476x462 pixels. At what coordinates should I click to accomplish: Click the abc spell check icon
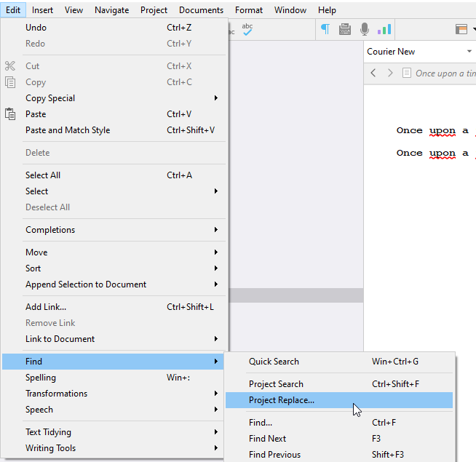click(x=247, y=29)
